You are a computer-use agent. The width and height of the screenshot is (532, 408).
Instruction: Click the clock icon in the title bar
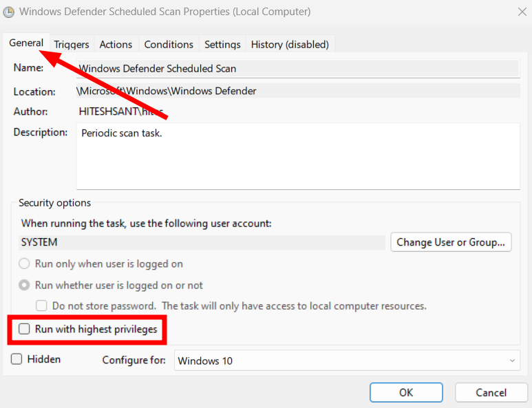(x=8, y=12)
